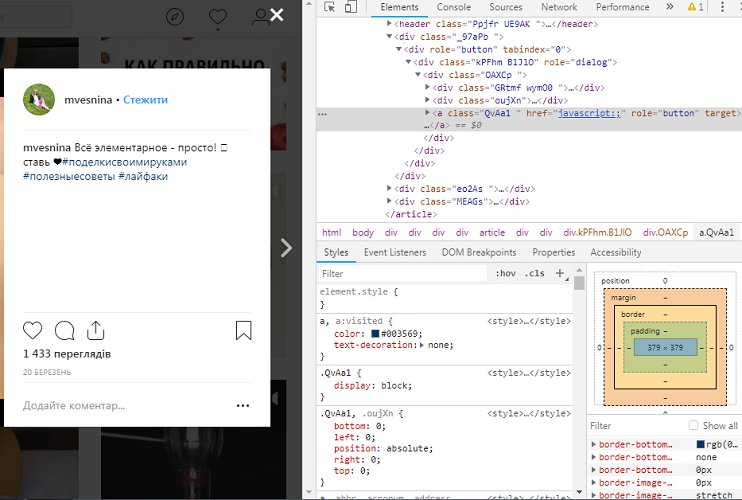Collapse the div class _97aPb node
742x500 pixels.
click(389, 36)
